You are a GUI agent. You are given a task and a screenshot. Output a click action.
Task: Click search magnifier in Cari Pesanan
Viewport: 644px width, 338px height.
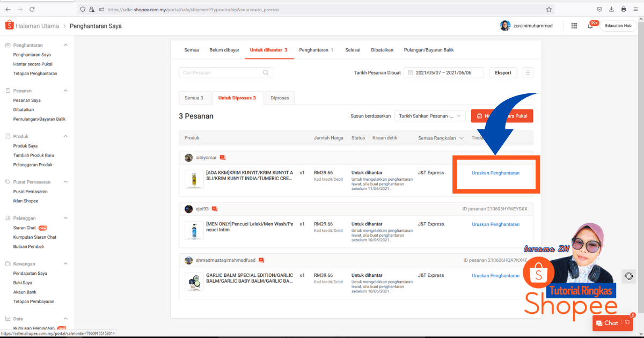266,72
